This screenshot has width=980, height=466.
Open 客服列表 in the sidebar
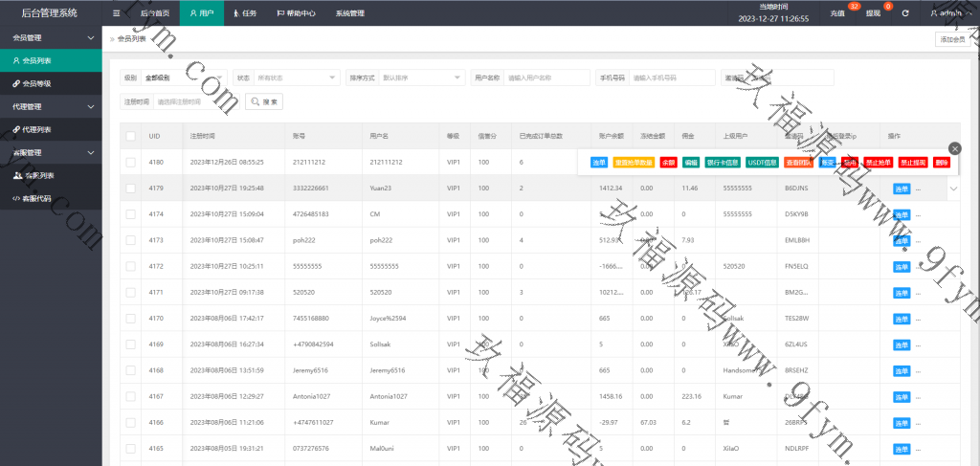point(38,175)
